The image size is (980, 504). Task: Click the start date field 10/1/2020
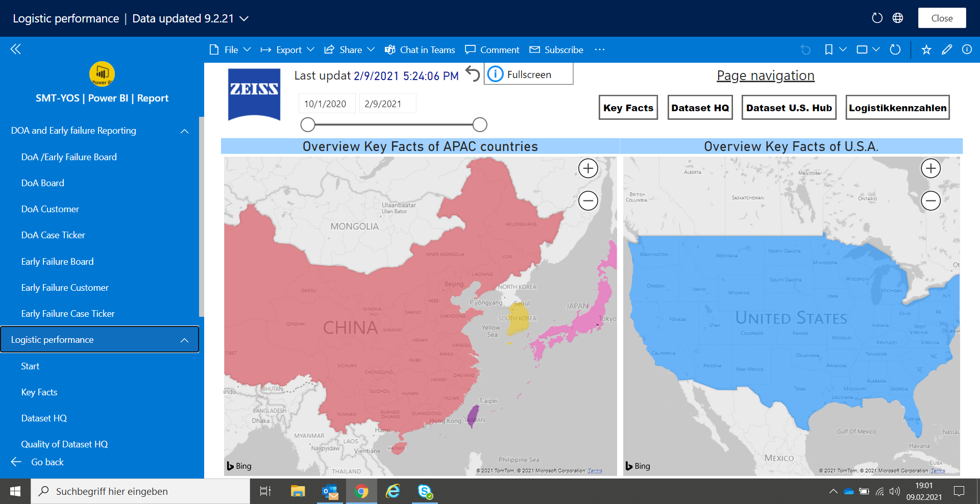point(327,104)
